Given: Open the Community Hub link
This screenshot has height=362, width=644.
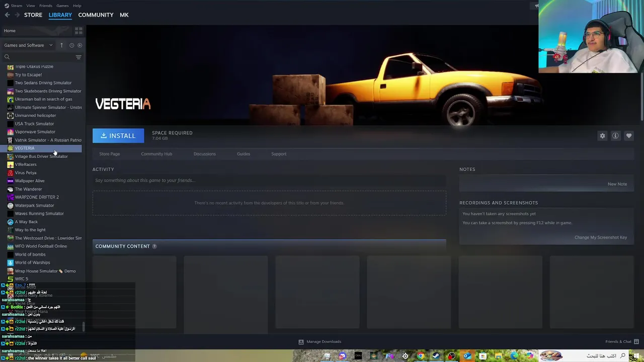Looking at the screenshot, I should 156,154.
